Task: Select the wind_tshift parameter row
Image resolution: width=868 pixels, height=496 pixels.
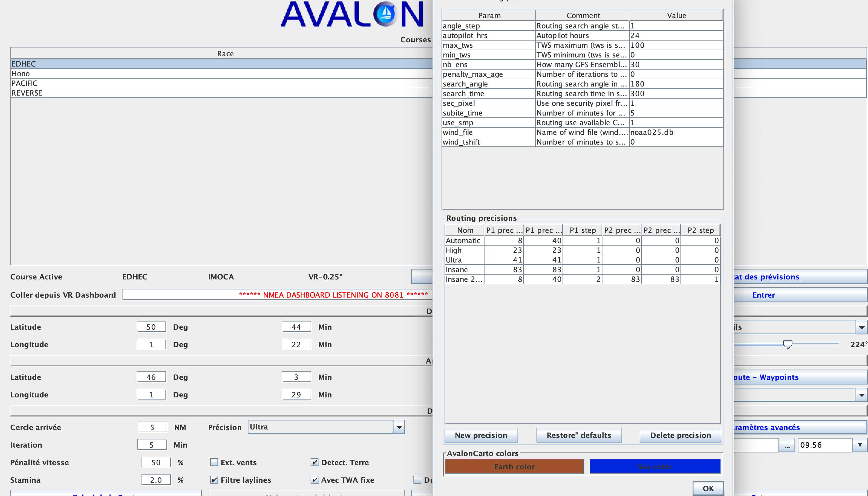Action: tap(582, 142)
